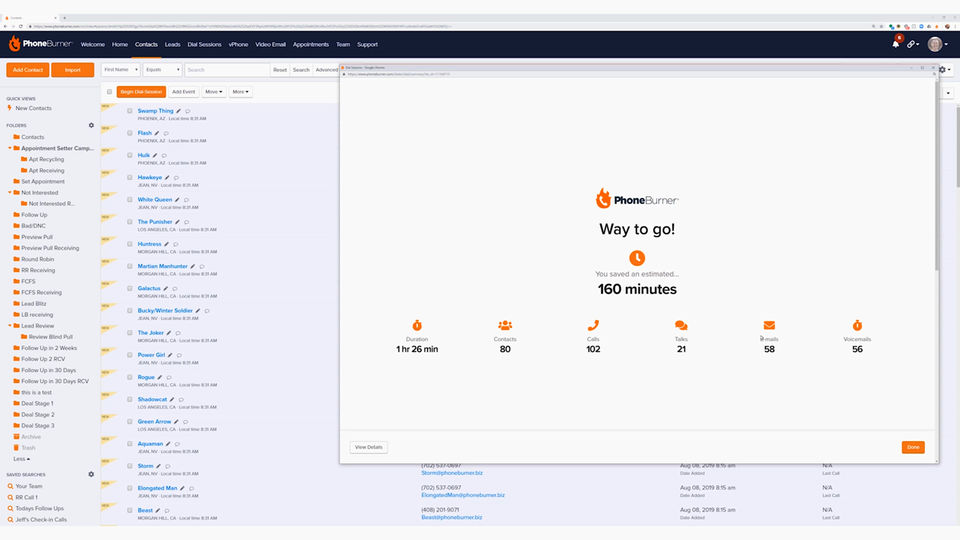960x540 pixels.
Task: Open Saved Searches settings gear
Action: click(91, 474)
